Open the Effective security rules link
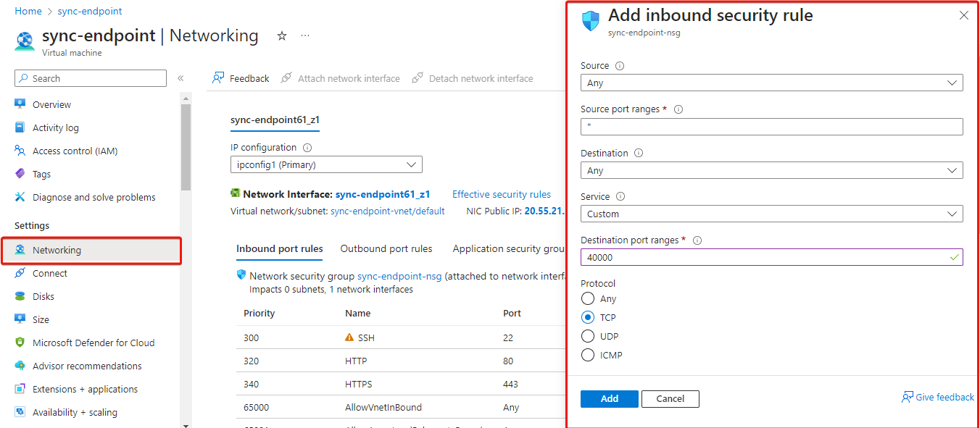The height and width of the screenshot is (428, 980). coord(502,194)
